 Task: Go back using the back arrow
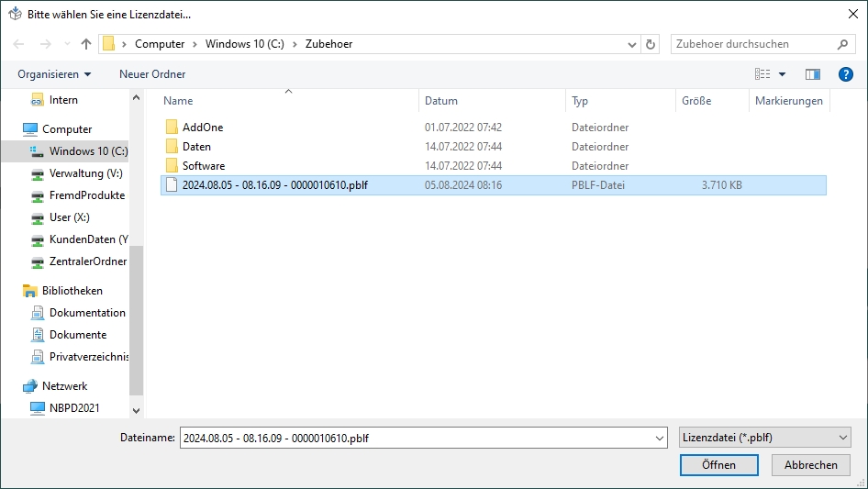pyautogui.click(x=18, y=44)
